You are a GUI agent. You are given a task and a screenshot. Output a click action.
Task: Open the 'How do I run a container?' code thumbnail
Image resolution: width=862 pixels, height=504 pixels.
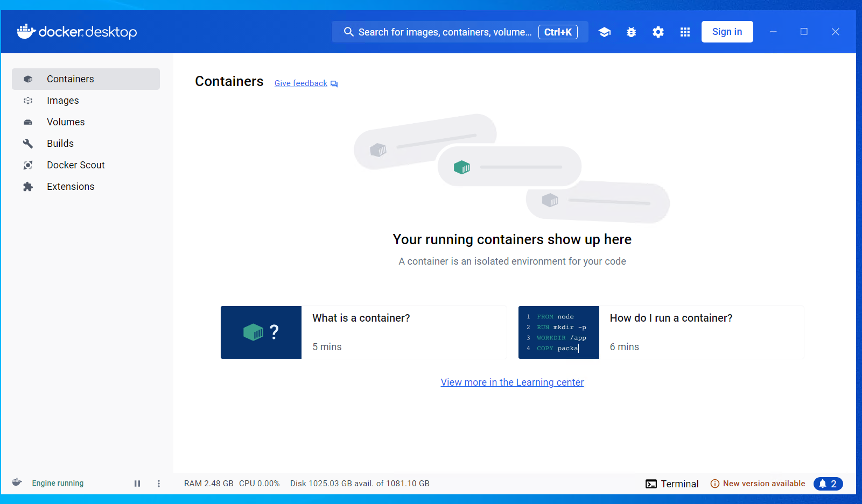point(559,332)
